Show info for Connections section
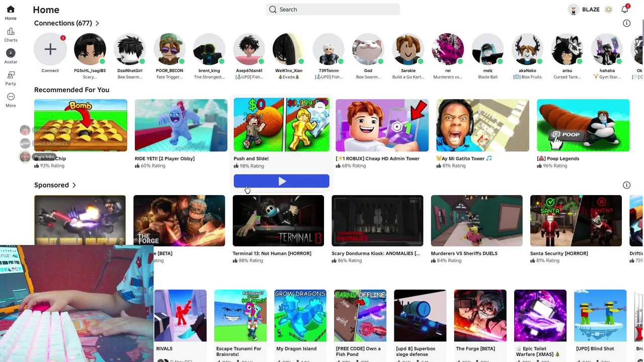644x362 pixels. point(626,23)
